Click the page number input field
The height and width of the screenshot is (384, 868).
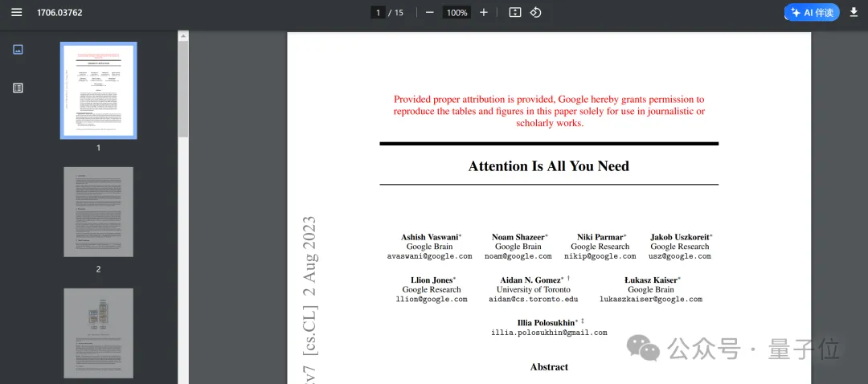coord(377,13)
